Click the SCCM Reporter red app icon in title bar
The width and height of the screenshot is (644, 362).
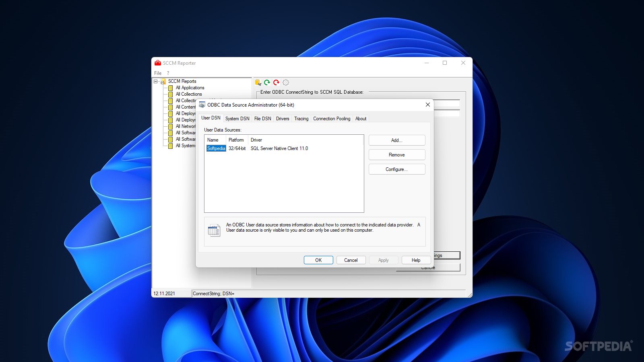[x=158, y=63]
